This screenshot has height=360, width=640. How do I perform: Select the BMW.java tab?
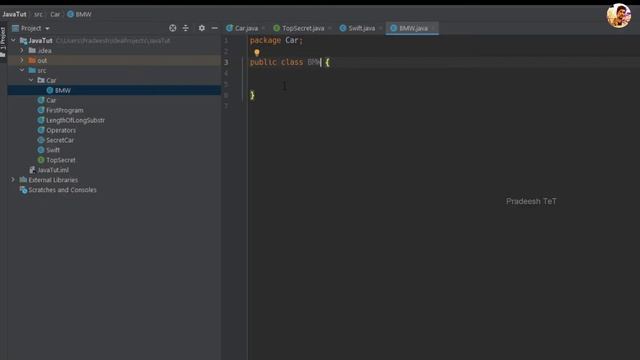(x=413, y=28)
